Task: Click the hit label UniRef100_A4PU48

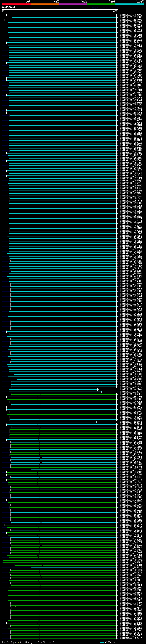Action: pyautogui.click(x=131, y=98)
